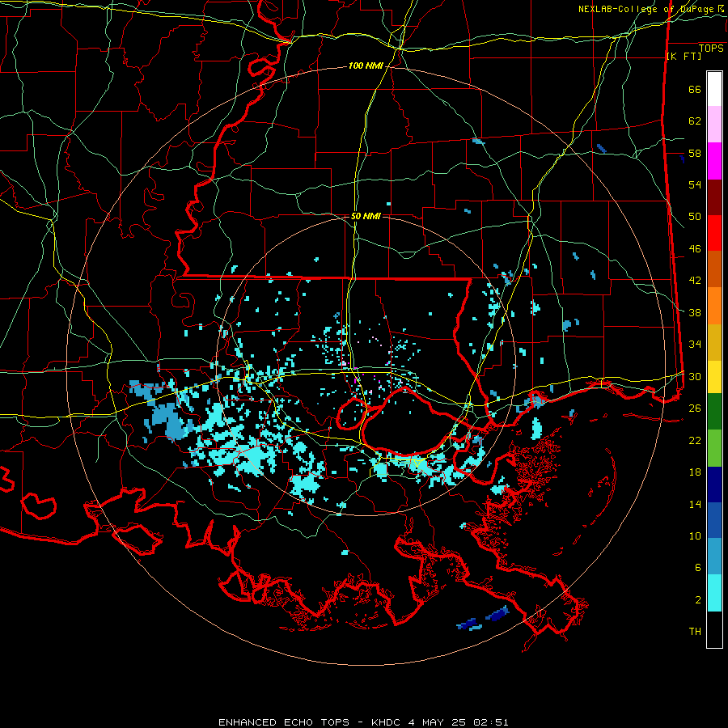
Task: Click the light green legend swatch
Action: (x=714, y=448)
